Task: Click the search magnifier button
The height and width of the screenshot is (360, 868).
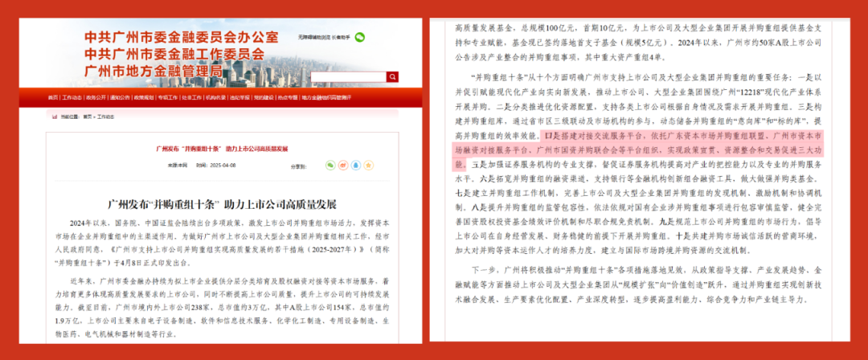Action: coord(392,77)
